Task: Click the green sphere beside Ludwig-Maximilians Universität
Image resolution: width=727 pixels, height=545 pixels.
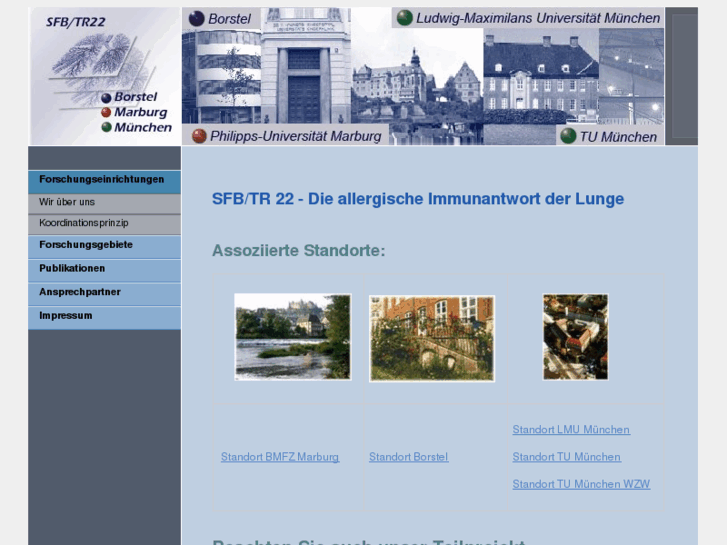Action: [x=404, y=18]
